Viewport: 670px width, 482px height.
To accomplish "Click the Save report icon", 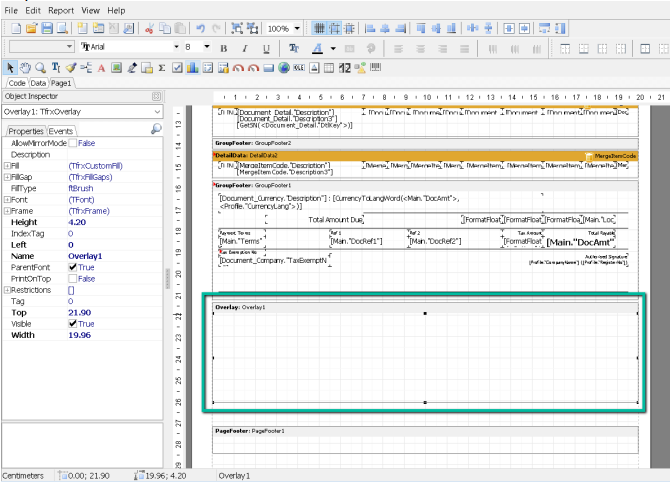I will (48, 28).
